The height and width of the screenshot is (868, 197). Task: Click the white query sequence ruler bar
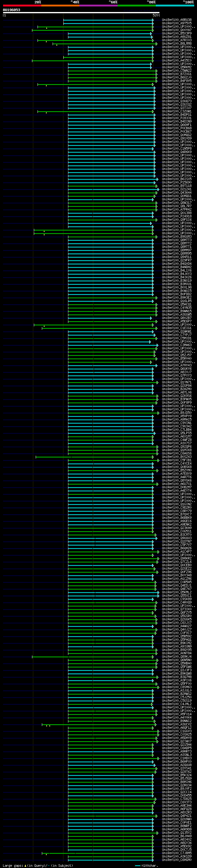click(x=81, y=12)
